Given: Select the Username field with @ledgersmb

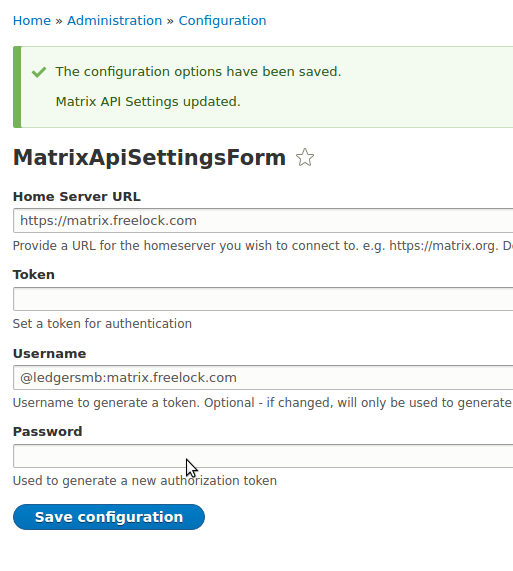Looking at the screenshot, I should [x=263, y=378].
